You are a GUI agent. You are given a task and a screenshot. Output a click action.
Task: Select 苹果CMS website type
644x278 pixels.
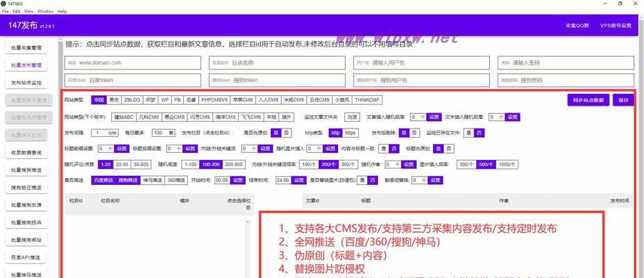(242, 100)
